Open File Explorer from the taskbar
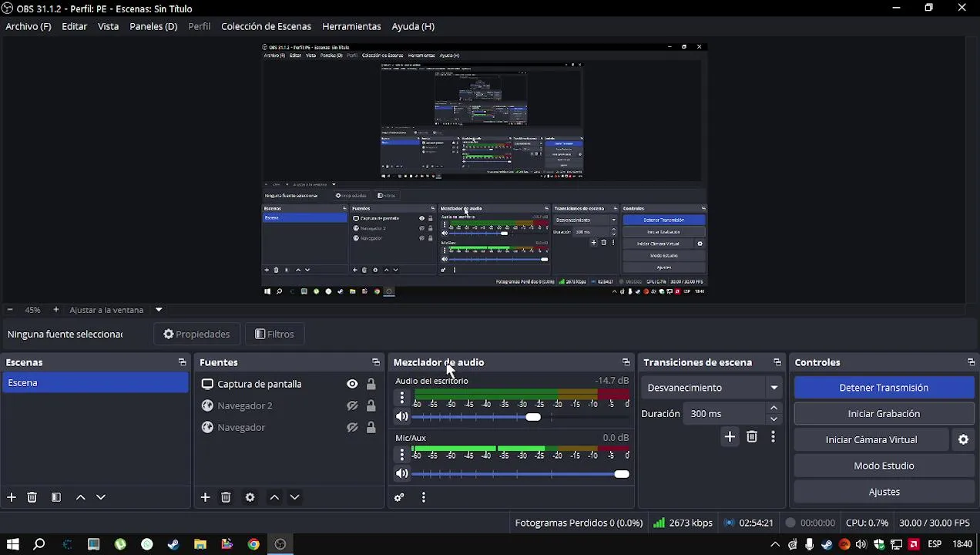The width and height of the screenshot is (980, 555). pyautogui.click(x=200, y=544)
